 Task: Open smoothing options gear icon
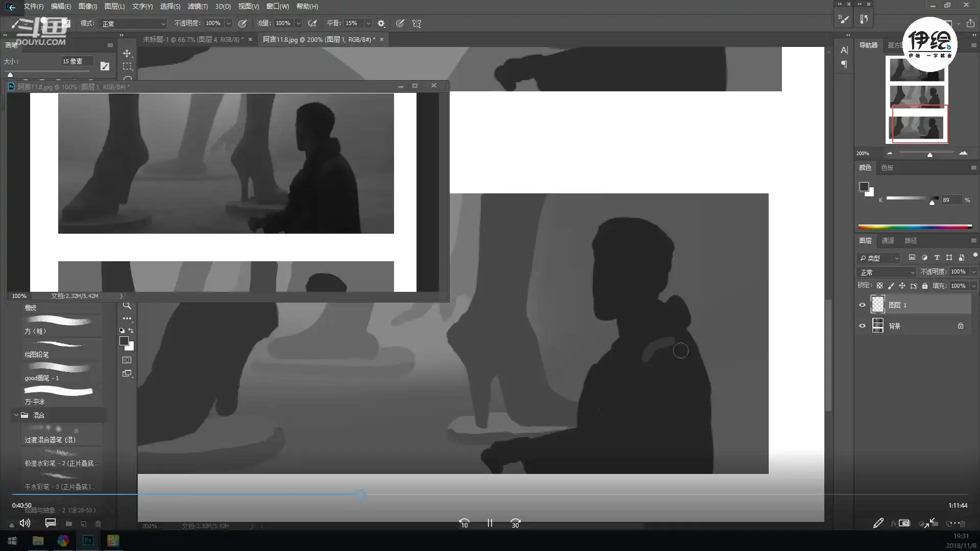[381, 23]
